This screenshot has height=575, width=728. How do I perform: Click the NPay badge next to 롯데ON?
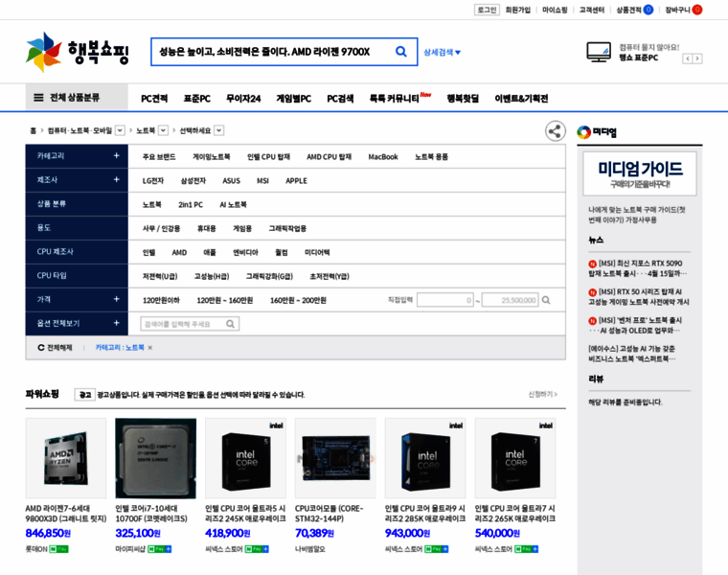tap(59, 549)
